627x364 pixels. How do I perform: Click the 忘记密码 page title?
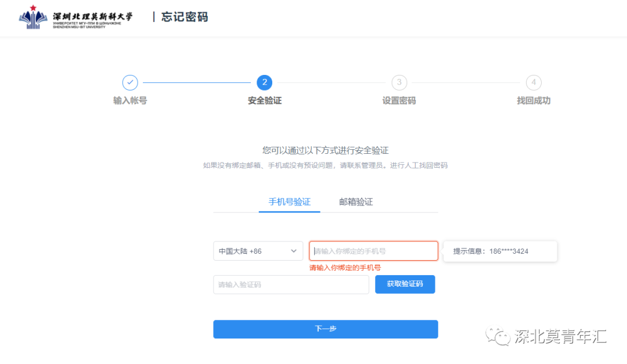184,17
